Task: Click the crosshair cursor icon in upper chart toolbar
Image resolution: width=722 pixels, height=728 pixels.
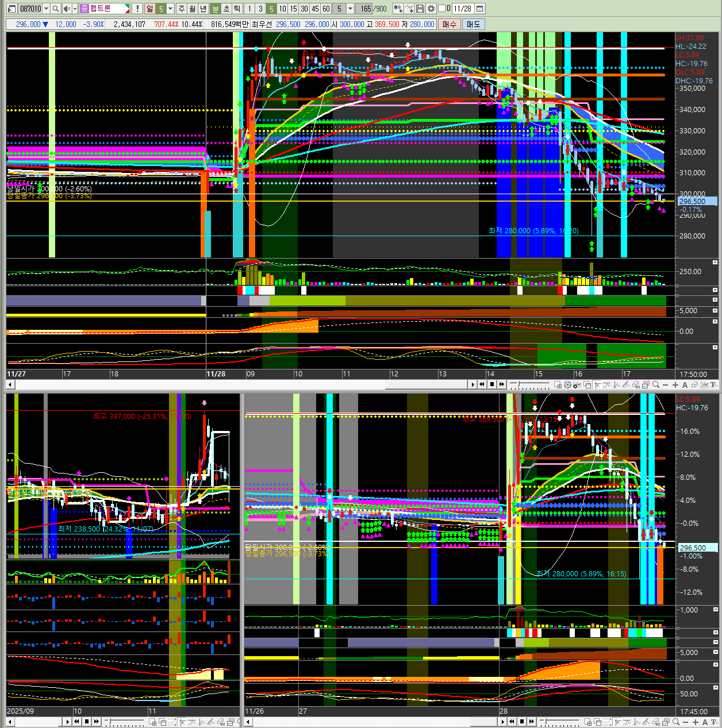Action: coord(597,385)
